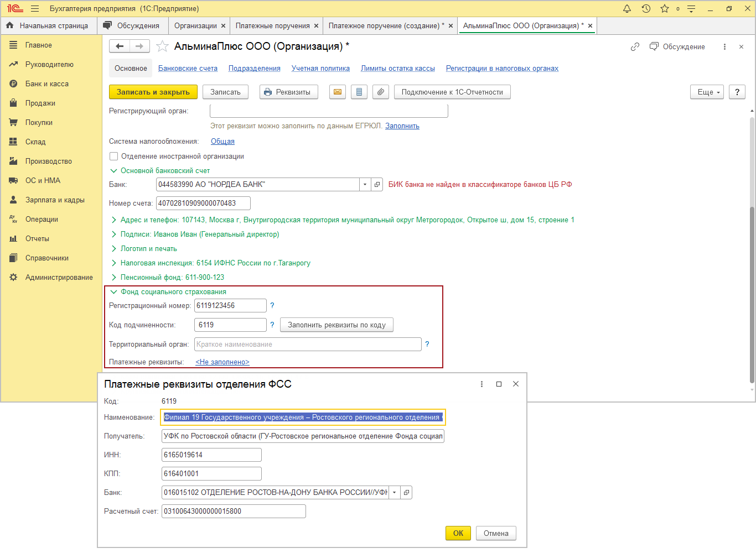Open history clock icon in title bar
Viewport: 756px width, 553px height.
pyautogui.click(x=646, y=9)
